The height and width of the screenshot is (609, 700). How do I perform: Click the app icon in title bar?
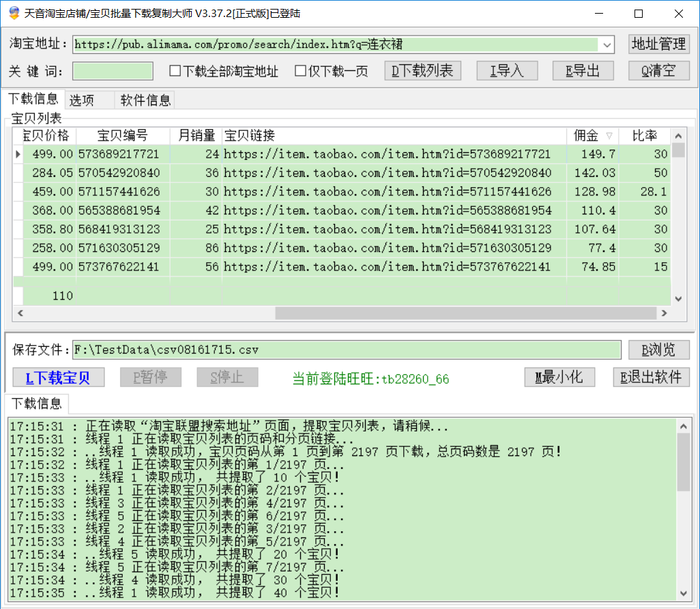click(x=14, y=14)
